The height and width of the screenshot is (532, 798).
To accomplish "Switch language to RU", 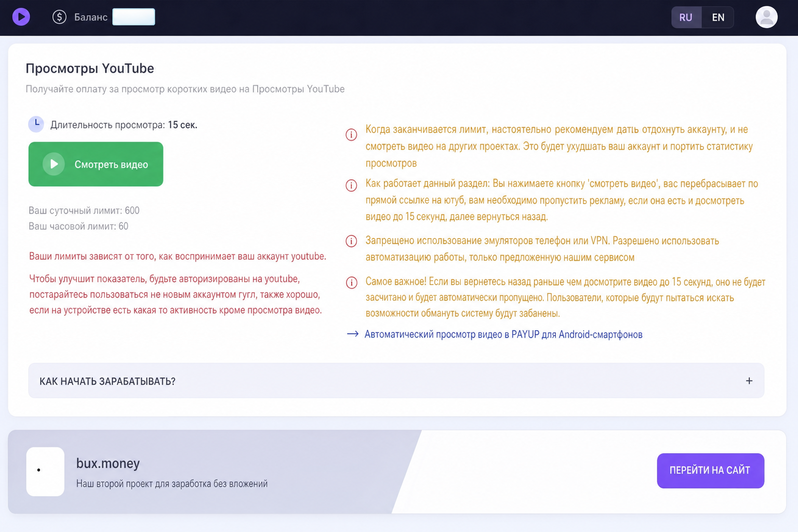I will 686,17.
